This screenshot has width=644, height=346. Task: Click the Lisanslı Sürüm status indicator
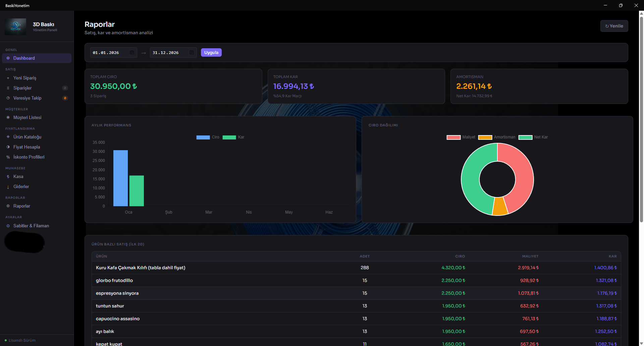tap(20, 340)
